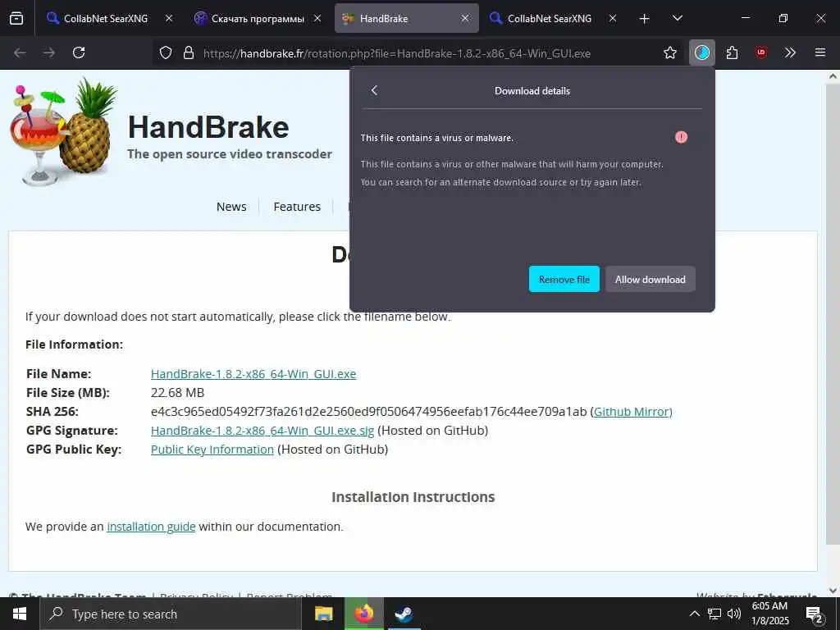
Task: Open the Public Key Information link
Action: (212, 450)
